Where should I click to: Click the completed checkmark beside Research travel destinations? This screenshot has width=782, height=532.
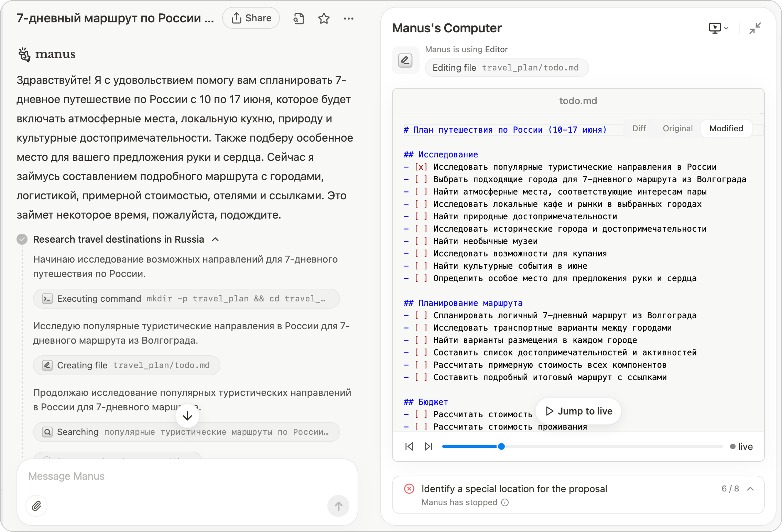click(x=22, y=239)
